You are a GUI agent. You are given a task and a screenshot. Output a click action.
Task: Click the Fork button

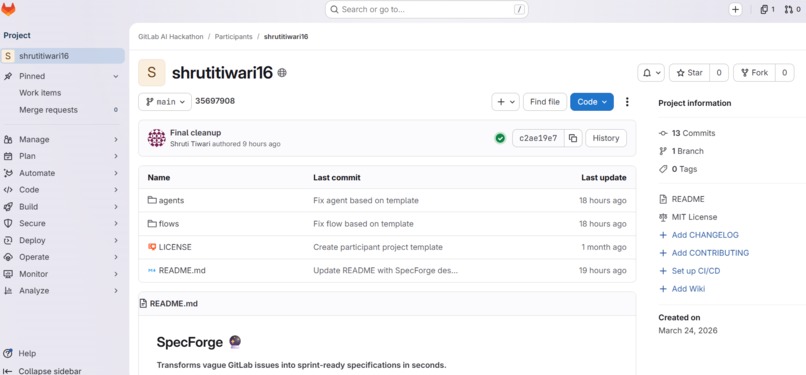[754, 73]
